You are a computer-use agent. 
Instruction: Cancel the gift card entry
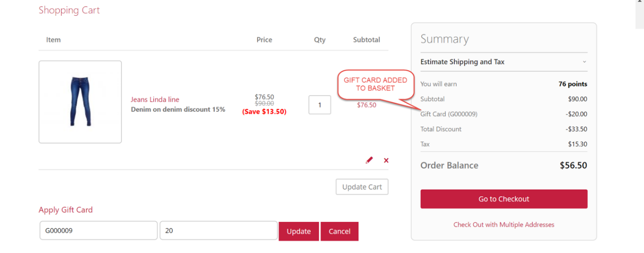coord(339,231)
